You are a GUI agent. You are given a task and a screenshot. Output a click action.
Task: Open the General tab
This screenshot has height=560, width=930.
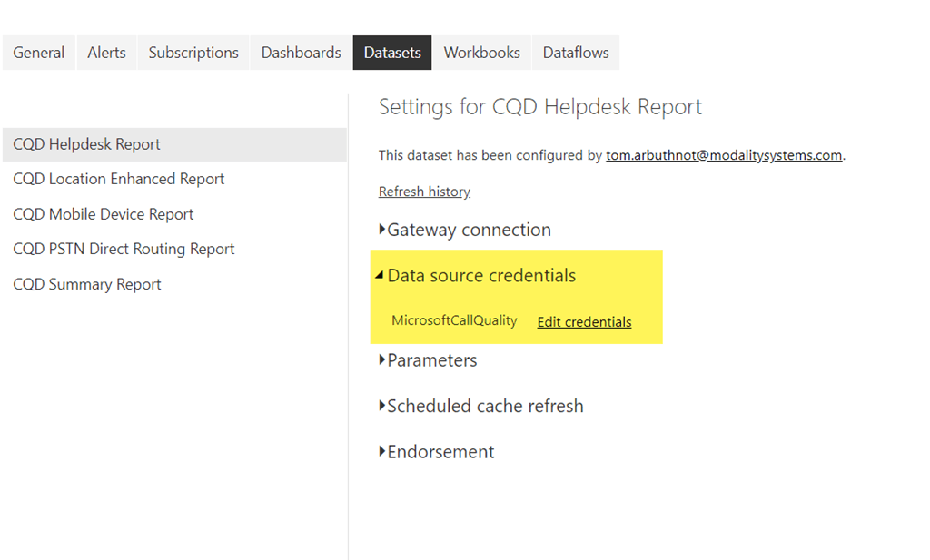pyautogui.click(x=39, y=53)
